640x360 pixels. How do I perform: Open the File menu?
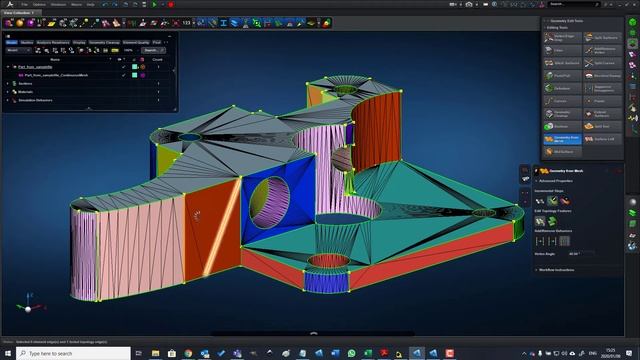[24, 4]
